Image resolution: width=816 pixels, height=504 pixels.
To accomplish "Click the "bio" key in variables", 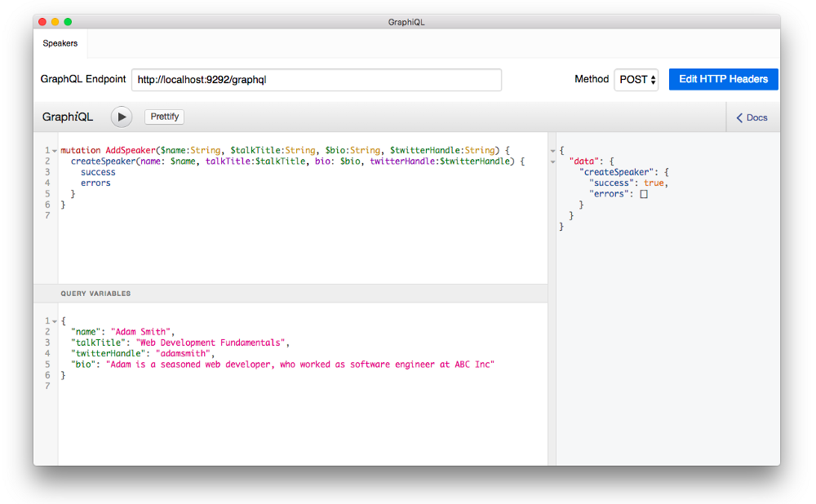I will pyautogui.click(x=83, y=365).
